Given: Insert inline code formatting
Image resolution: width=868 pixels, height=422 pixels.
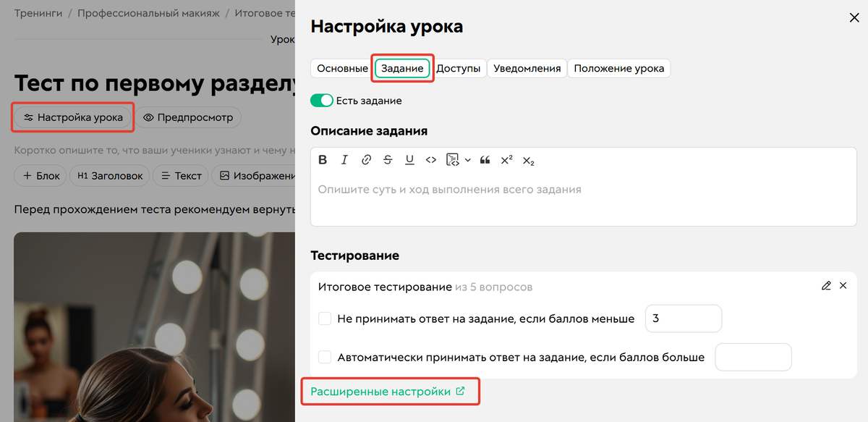Looking at the screenshot, I should click(431, 160).
